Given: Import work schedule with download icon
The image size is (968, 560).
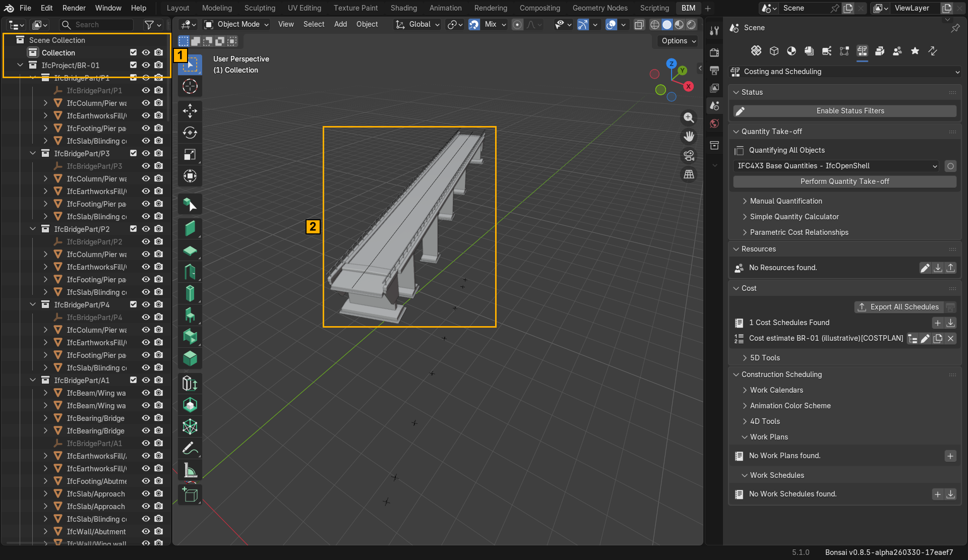Looking at the screenshot, I should point(950,494).
